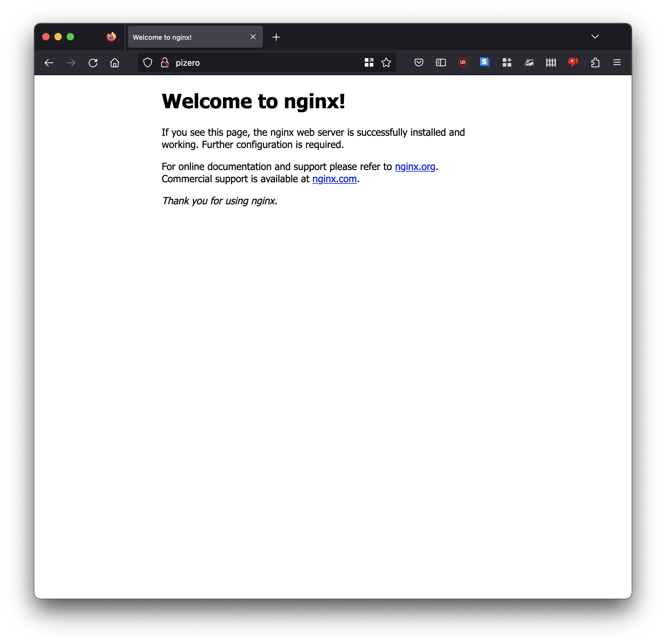Open tracking protection shield panel
This screenshot has width=666, height=644.
point(147,62)
